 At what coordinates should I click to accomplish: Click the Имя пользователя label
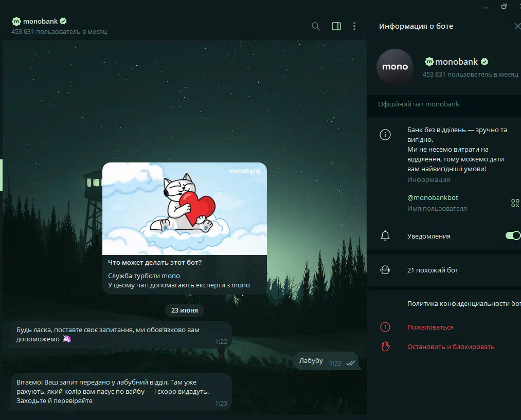pyautogui.click(x=437, y=209)
